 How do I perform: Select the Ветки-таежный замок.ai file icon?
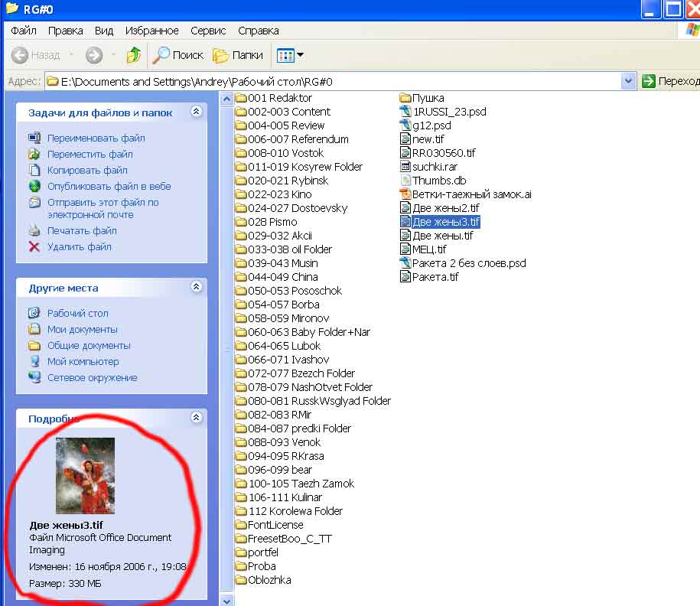pos(405,194)
